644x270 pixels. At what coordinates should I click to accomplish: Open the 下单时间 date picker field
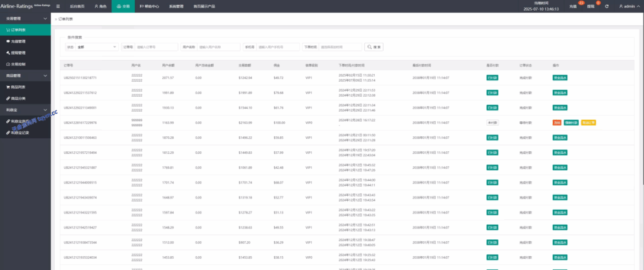point(340,47)
